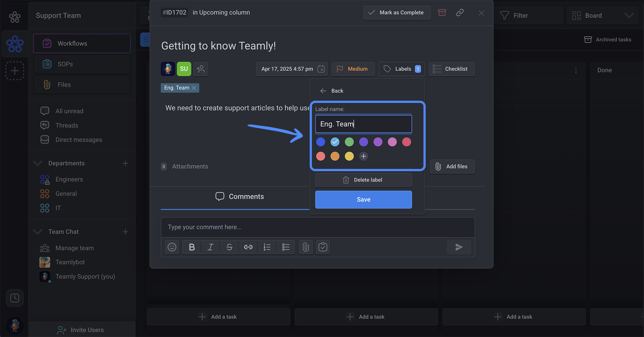The height and width of the screenshot is (337, 644).
Task: Toggle italic formatting in comment
Action: pos(210,247)
